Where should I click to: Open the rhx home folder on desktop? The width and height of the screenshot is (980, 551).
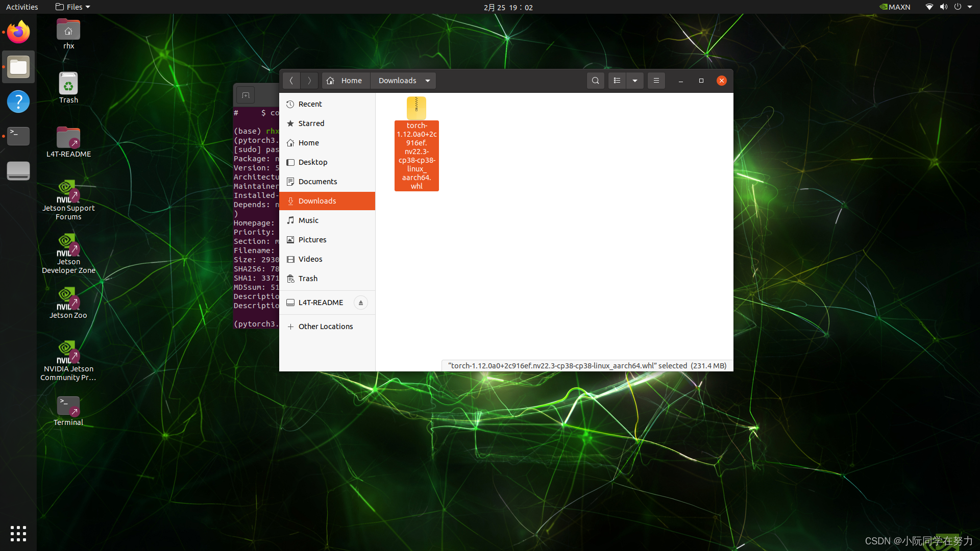pos(68,34)
